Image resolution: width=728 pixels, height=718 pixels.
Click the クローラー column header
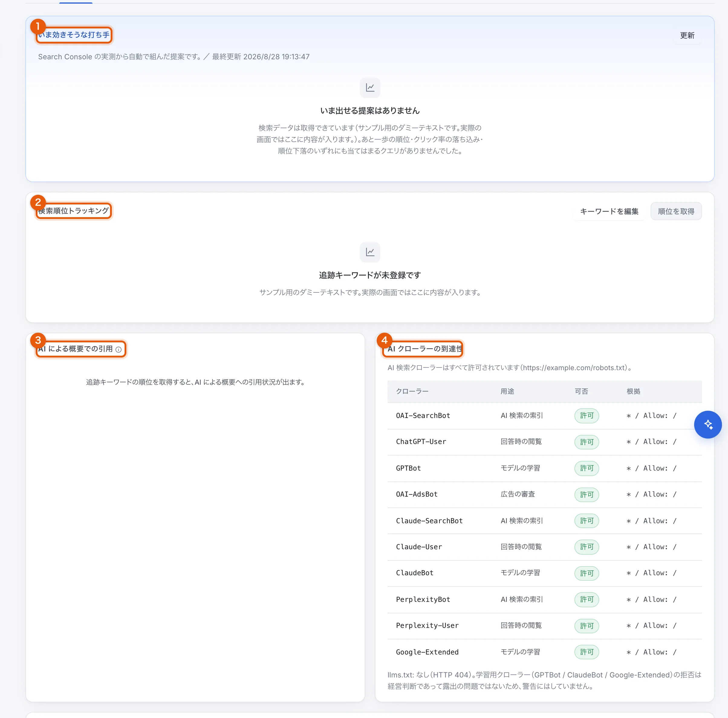412,391
